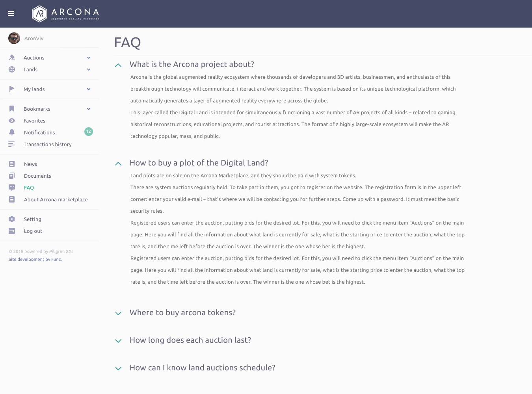Screen dimensions: 532x394
Task: Click the Lands globe icon
Action: point(12,69)
